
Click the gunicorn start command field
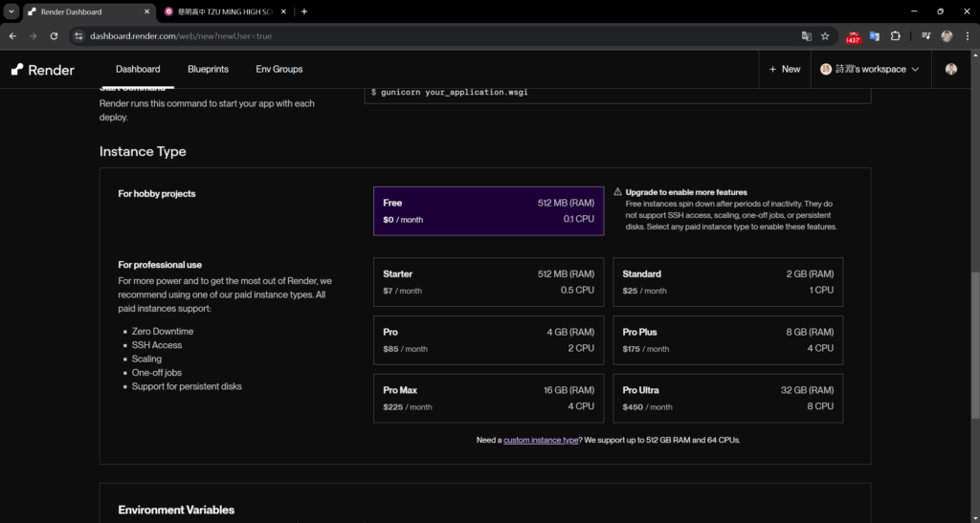tap(617, 93)
